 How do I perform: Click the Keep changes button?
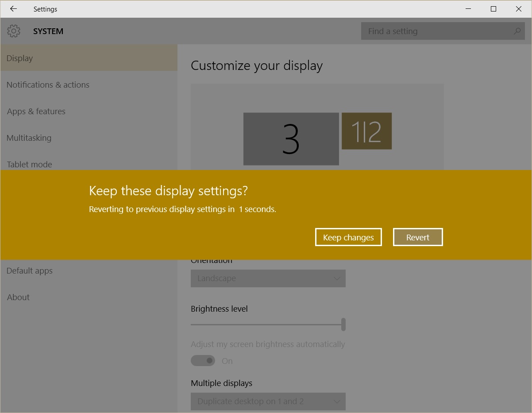coord(348,237)
